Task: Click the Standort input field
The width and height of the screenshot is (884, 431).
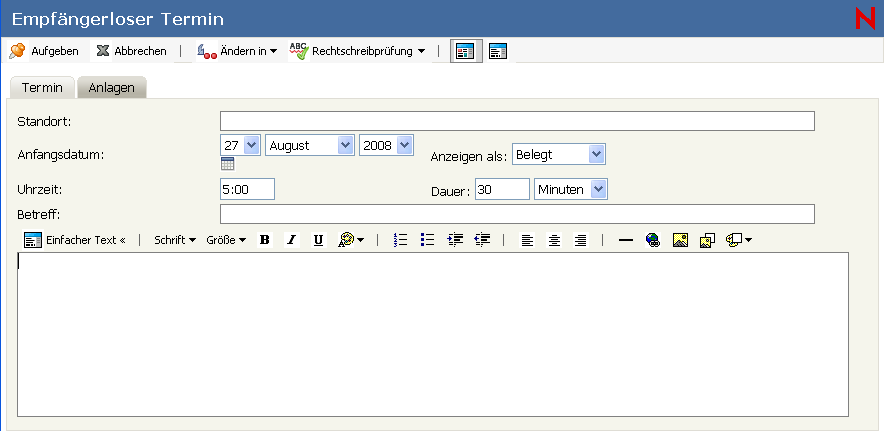Action: 517,121
